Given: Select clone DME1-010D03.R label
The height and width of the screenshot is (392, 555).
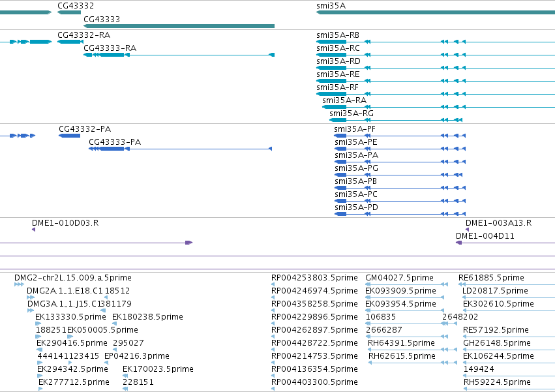Looking at the screenshot, I should pos(65,223).
